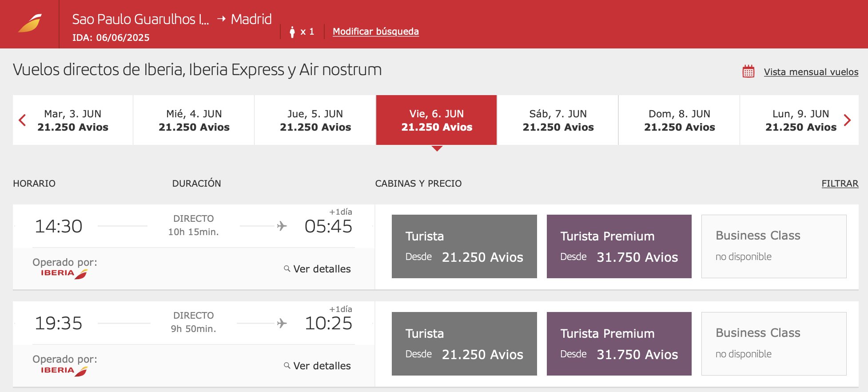868x392 pixels.
Task: Choose Turista fare for the 14:30 flight
Action: [x=464, y=246]
